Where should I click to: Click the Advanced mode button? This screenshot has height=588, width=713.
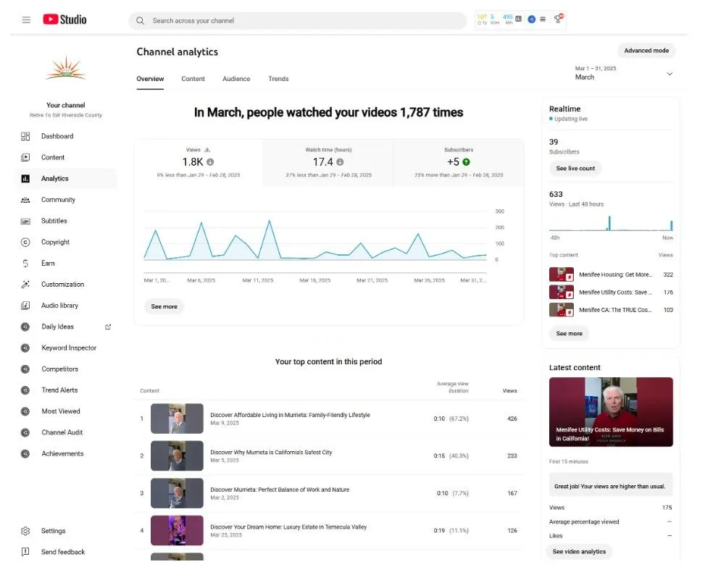coord(646,51)
